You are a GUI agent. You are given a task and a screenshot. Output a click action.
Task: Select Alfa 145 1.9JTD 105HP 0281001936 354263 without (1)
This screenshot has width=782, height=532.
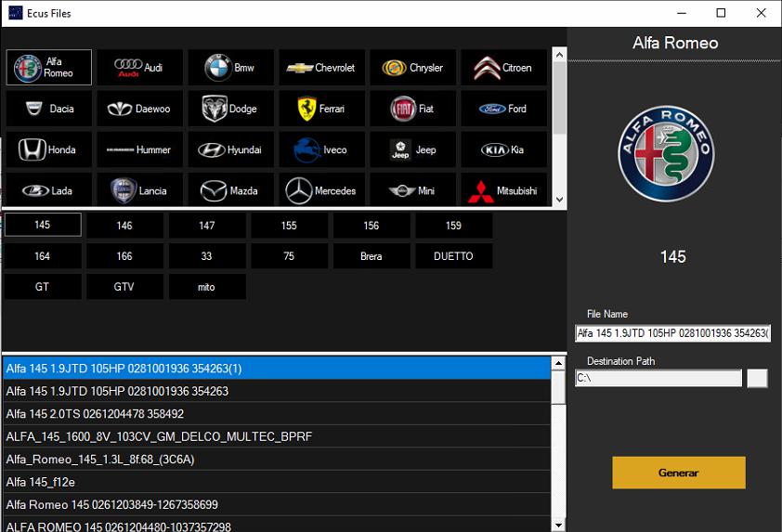point(277,391)
